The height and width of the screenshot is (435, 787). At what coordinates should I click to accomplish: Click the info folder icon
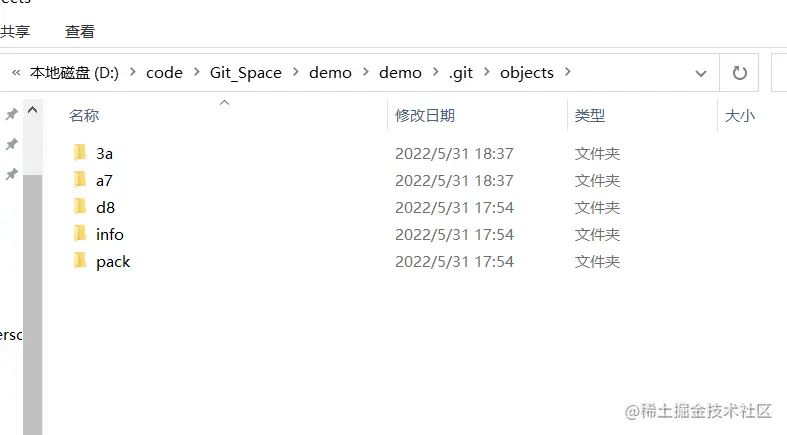81,234
